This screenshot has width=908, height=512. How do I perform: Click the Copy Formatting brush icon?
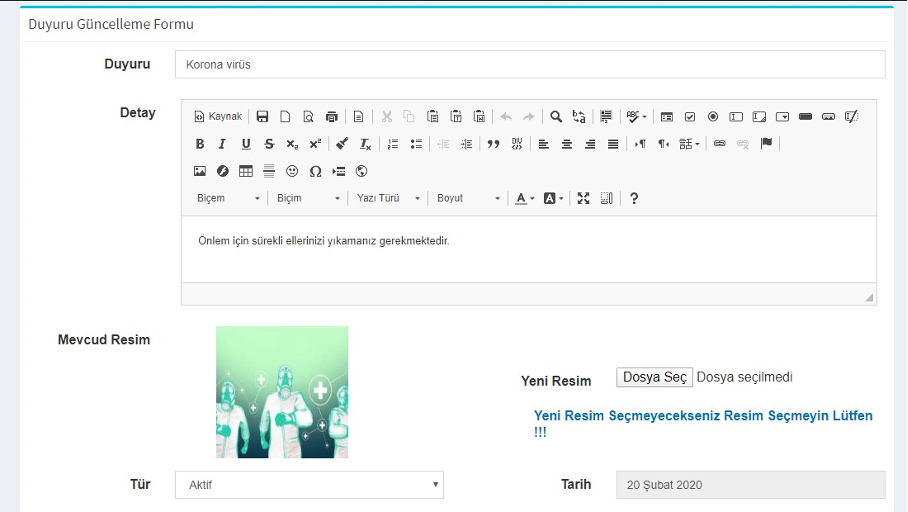[342, 144]
